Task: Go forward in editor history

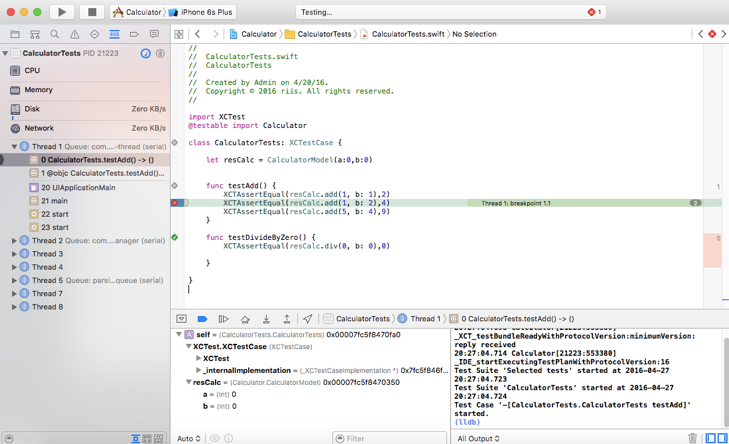Action: point(215,34)
